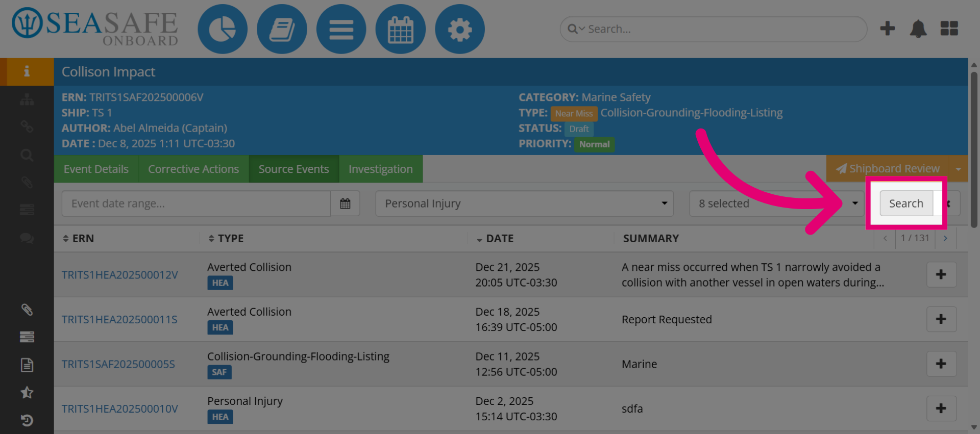Select the info icon in sidebar
Image resolution: width=980 pixels, height=434 pixels.
[x=27, y=71]
